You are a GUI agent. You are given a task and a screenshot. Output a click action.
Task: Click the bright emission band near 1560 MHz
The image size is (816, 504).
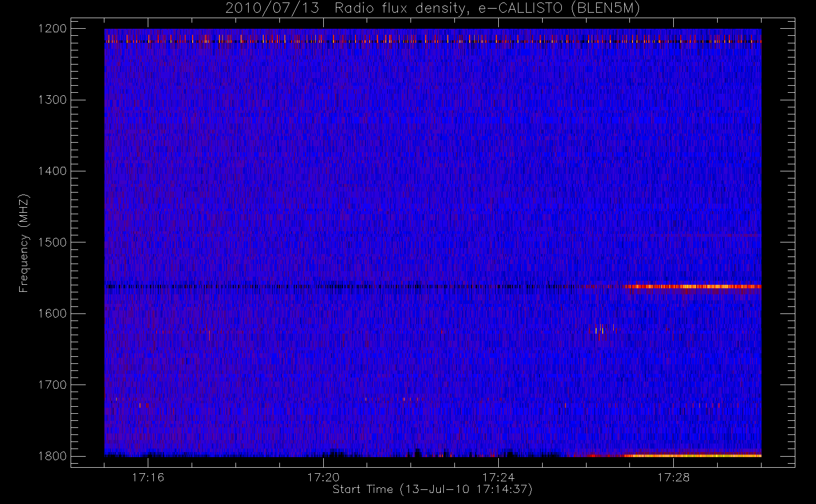[692, 286]
